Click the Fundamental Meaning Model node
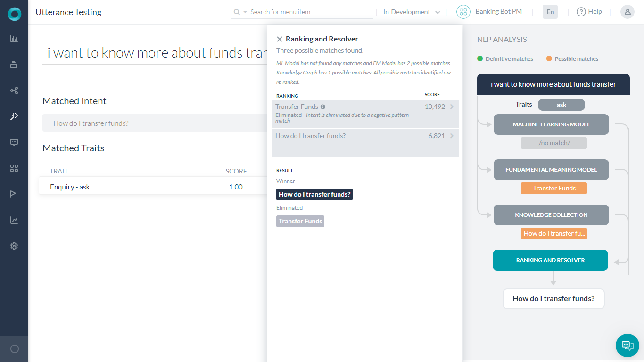644x362 pixels. click(x=551, y=170)
